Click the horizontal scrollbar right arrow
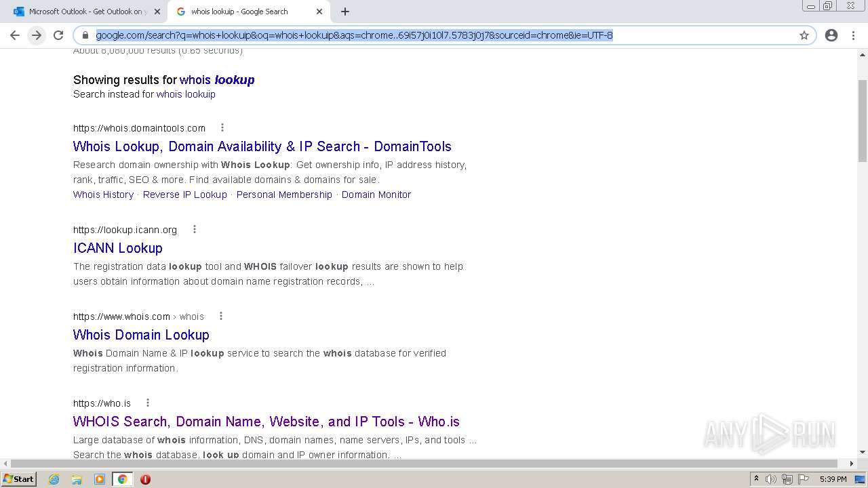Viewport: 868px width, 488px height. coord(852,464)
